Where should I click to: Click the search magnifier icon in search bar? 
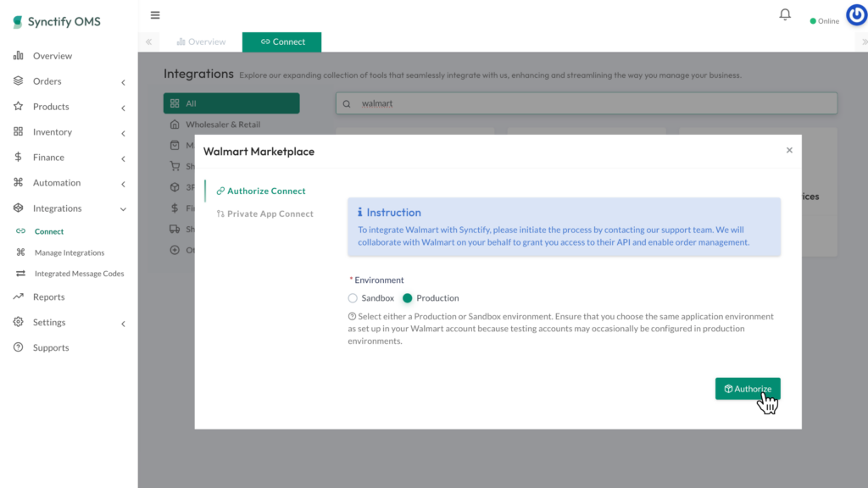(347, 103)
